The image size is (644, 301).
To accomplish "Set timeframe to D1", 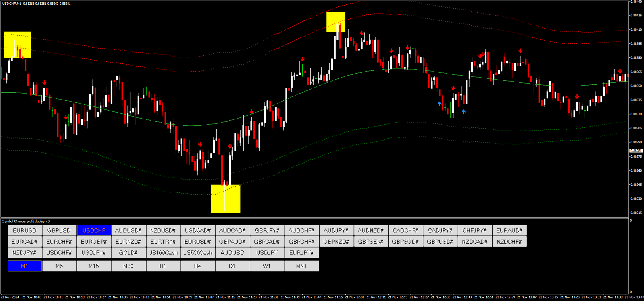I will click(x=232, y=266).
